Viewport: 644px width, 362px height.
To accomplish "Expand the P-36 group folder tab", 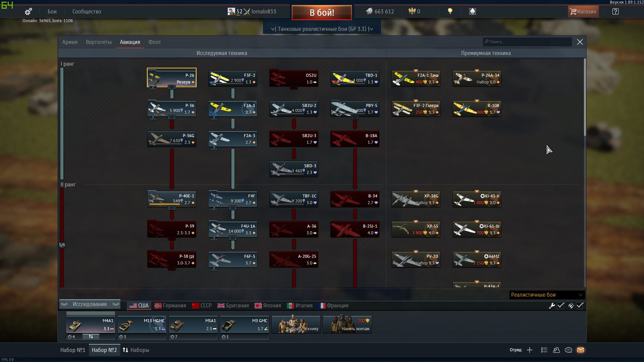I will (172, 117).
